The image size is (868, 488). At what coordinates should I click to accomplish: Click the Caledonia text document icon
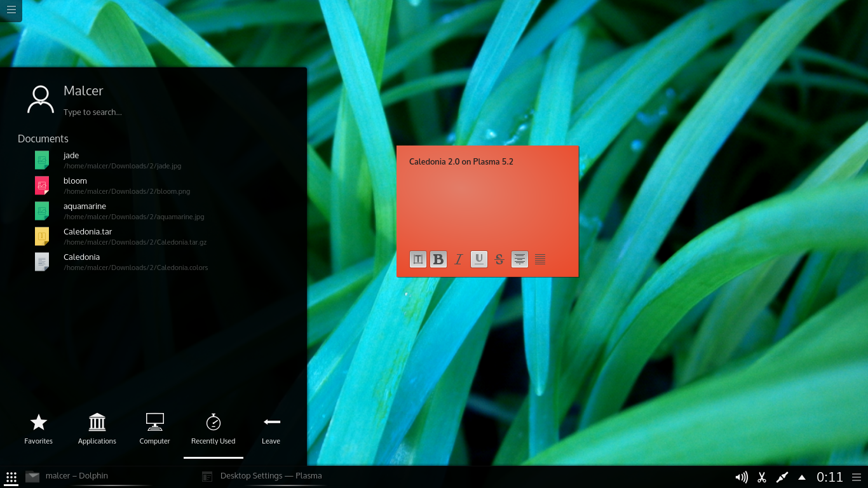[x=42, y=262]
